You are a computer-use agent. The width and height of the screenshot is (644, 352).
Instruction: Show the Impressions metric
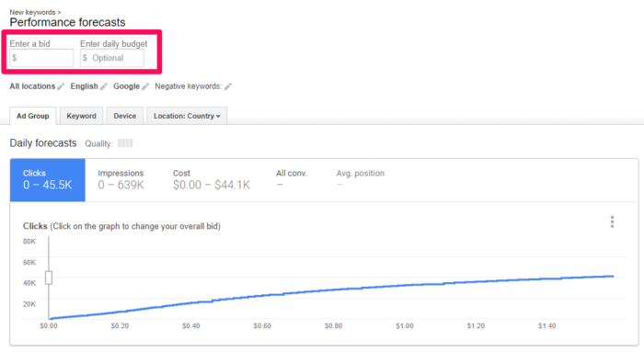click(x=121, y=180)
